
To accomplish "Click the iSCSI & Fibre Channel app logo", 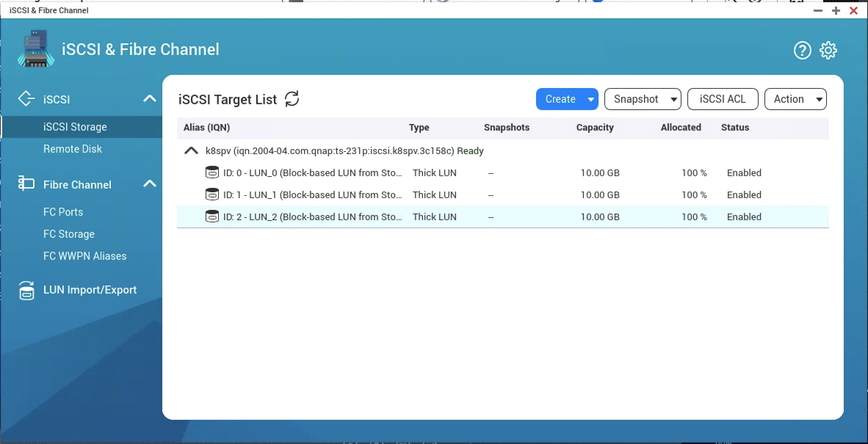I will (x=36, y=49).
